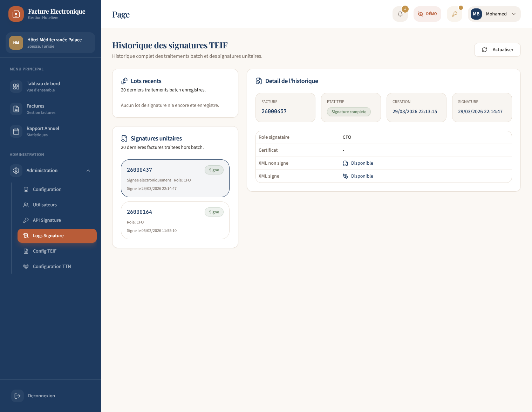Go to Config TEIF page
Screen dimensions: 532x412
pos(45,251)
